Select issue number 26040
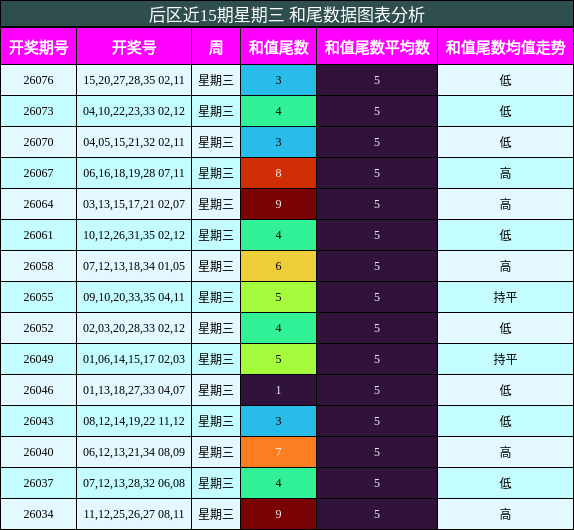Viewport: 574px width, 530px height. pyautogui.click(x=38, y=452)
